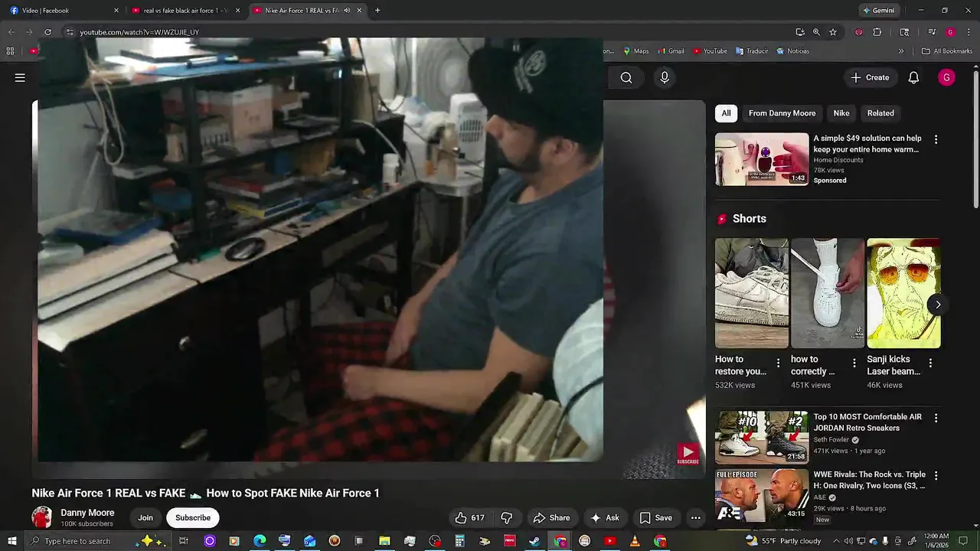The width and height of the screenshot is (980, 551).
Task: Open sponsored $49 solution ad thumbnail
Action: point(762,159)
